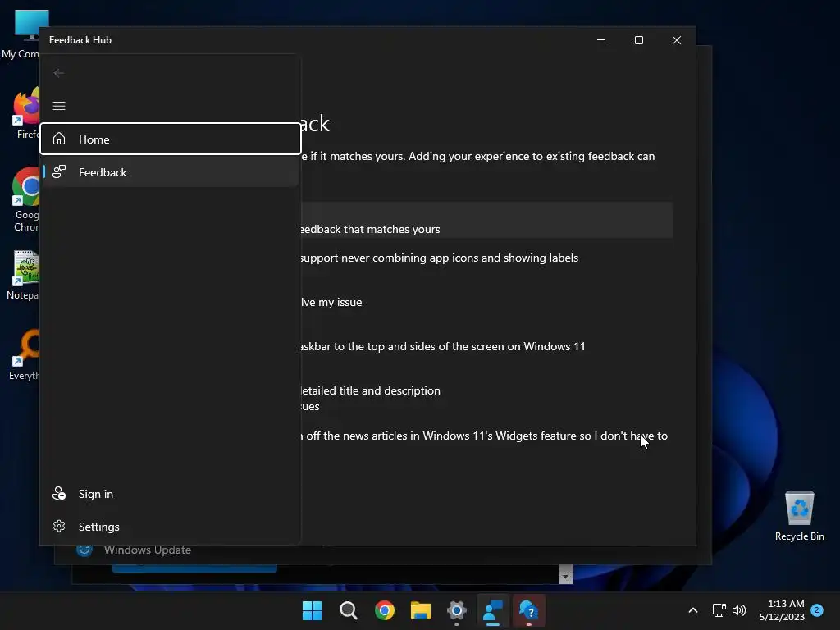840x630 pixels.
Task: Click the 'lve my issue' text
Action: [331, 302]
